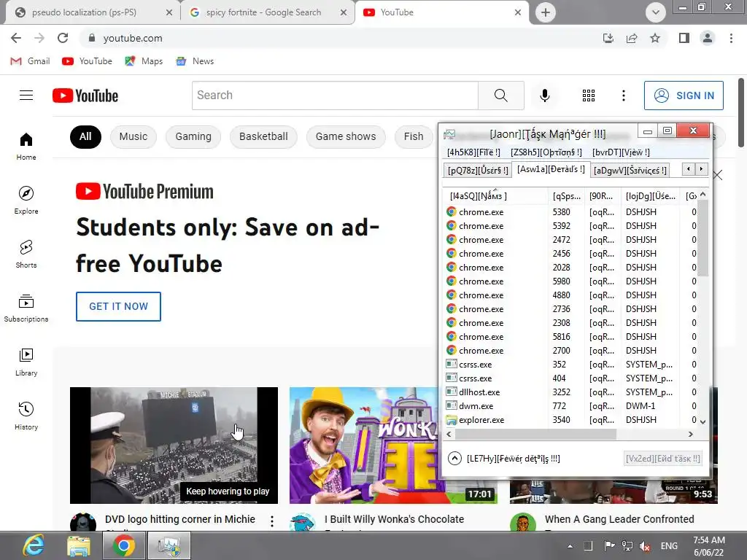This screenshot has height=560, width=747.
Task: Open the Chrome tab search dropdown
Action: point(656,12)
